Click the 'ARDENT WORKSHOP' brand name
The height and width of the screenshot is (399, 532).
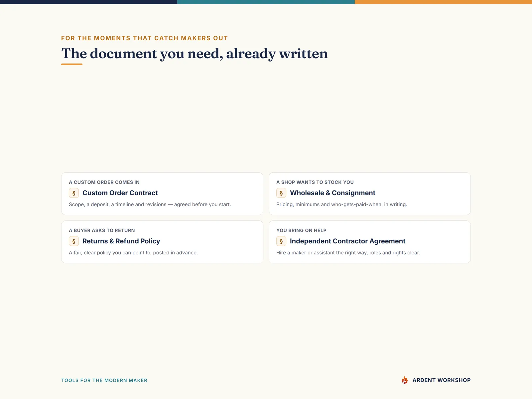tap(442, 380)
